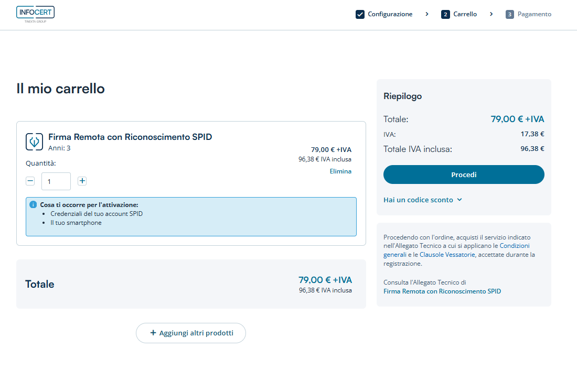Decrease quantity with the minus icon
577x392 pixels.
tap(30, 181)
